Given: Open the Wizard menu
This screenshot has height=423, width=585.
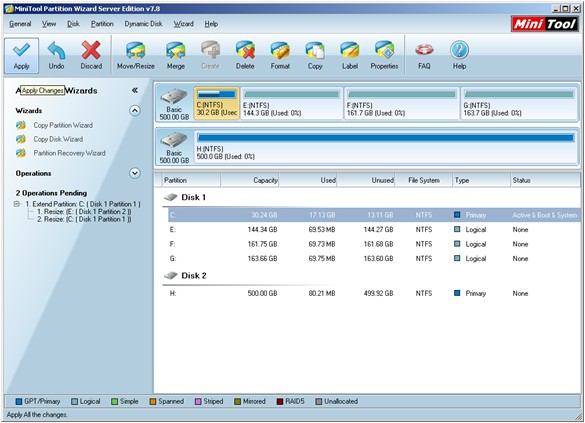Looking at the screenshot, I should pyautogui.click(x=184, y=24).
